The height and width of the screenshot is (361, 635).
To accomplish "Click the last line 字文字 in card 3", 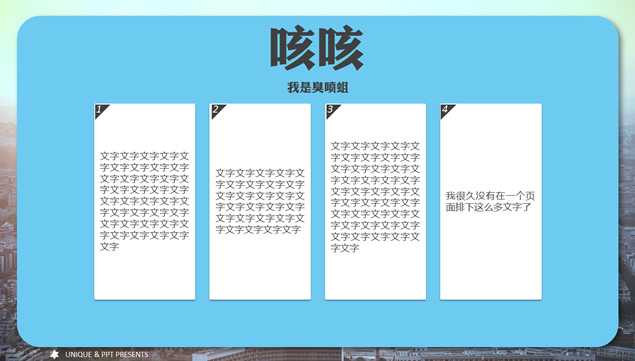I will pyautogui.click(x=345, y=248).
